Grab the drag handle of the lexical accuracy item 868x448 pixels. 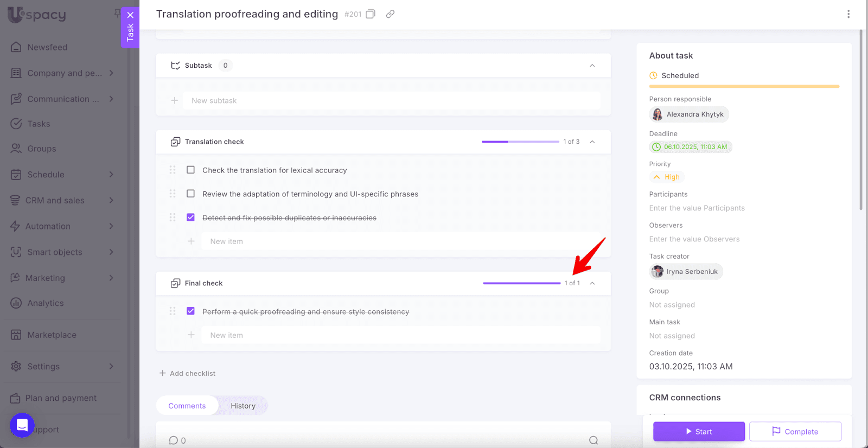click(173, 170)
